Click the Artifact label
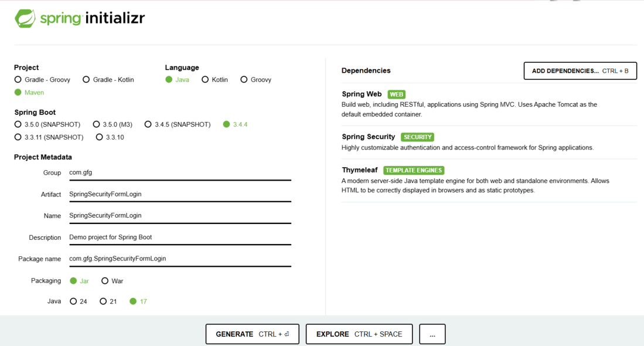 point(51,194)
